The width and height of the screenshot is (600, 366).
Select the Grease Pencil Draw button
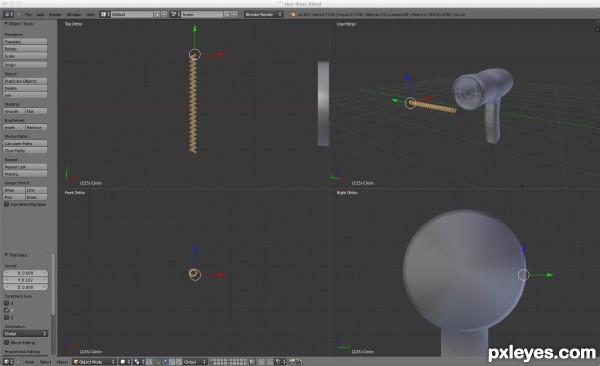(x=14, y=190)
